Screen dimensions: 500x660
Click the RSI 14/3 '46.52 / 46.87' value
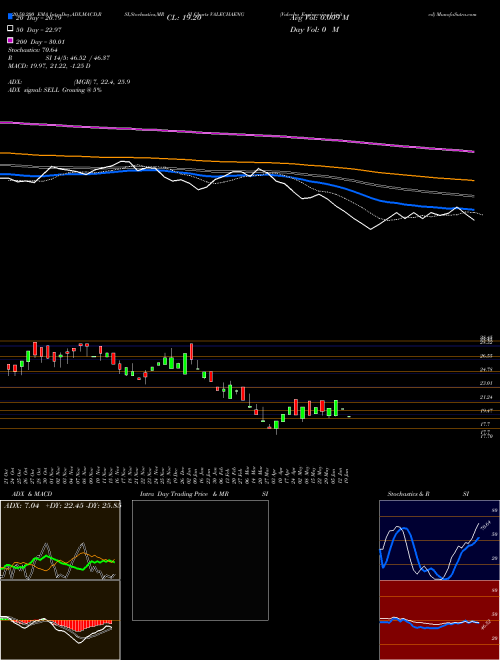coord(91,58)
